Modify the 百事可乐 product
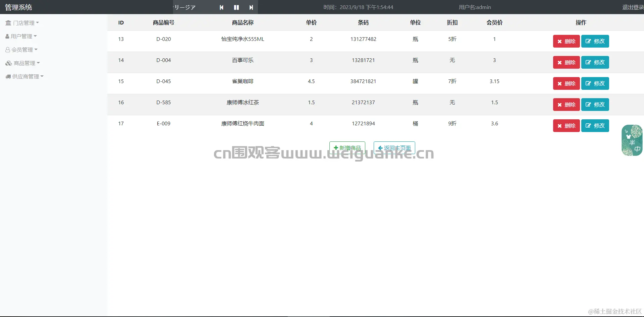644x317 pixels. coord(595,62)
